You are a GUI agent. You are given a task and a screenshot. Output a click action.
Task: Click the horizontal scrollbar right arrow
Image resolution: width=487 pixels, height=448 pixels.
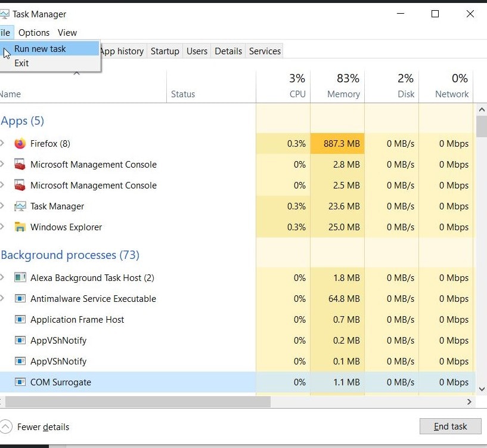[469, 401]
